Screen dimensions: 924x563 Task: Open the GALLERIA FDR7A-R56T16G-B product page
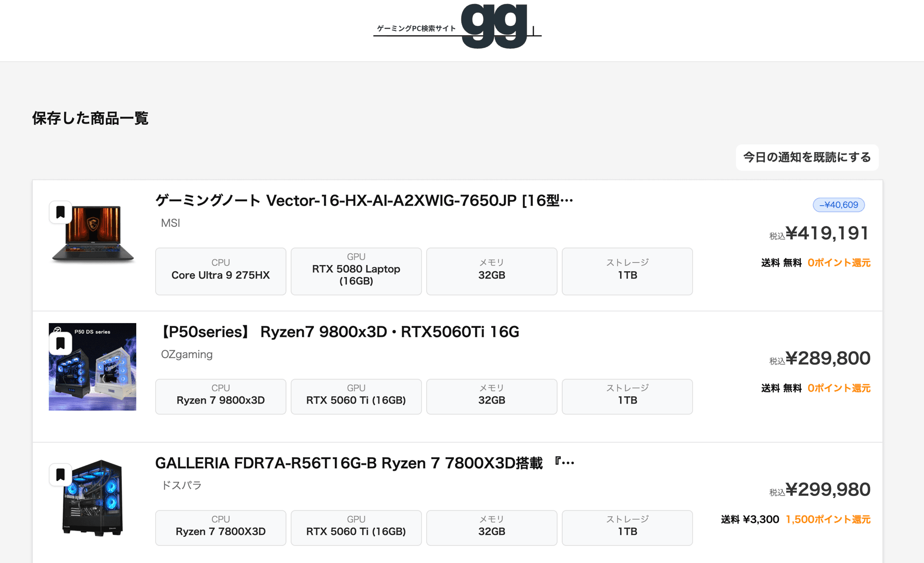pyautogui.click(x=365, y=462)
